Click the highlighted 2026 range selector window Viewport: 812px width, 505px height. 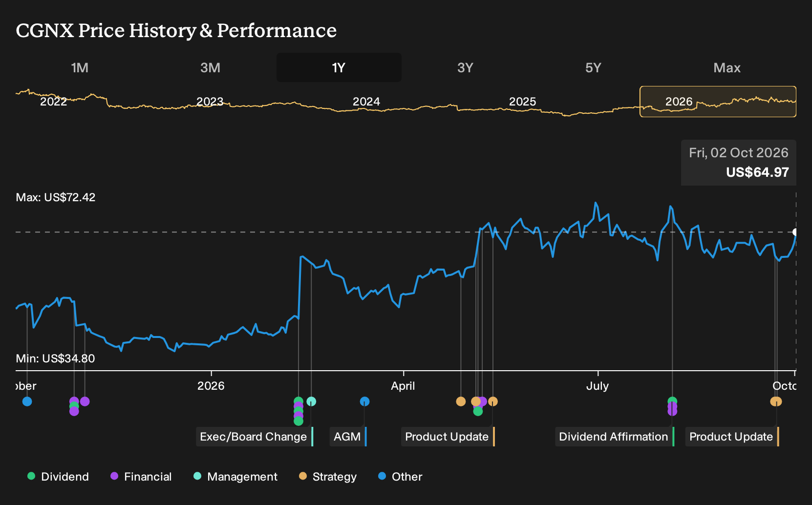[x=718, y=102]
